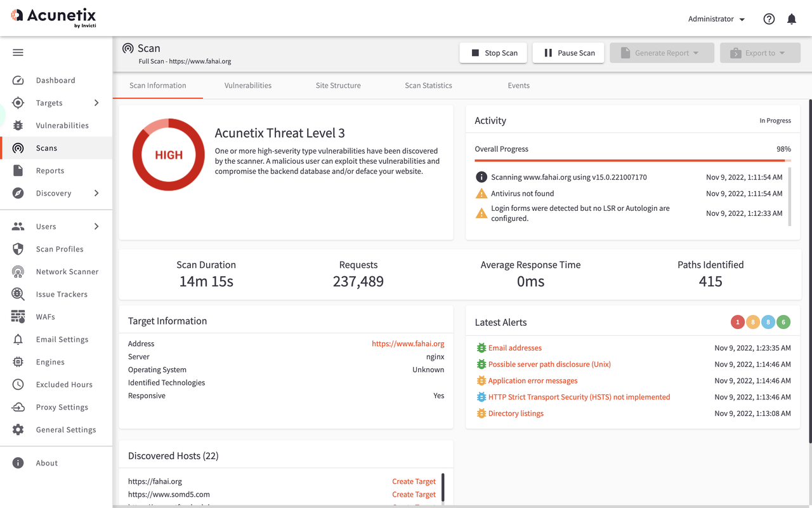
Task: Click the Acunetix logo
Action: pos(54,18)
